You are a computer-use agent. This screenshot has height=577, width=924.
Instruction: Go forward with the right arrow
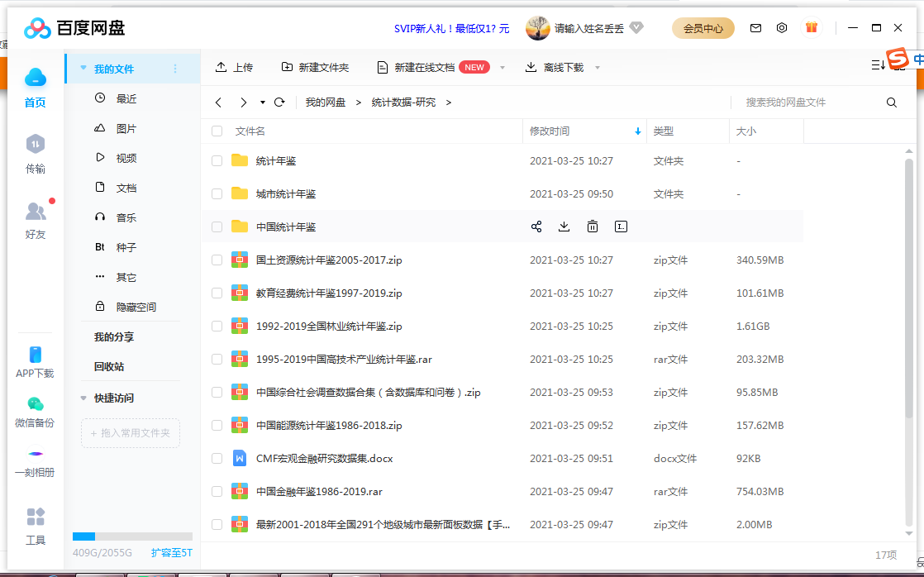point(243,103)
